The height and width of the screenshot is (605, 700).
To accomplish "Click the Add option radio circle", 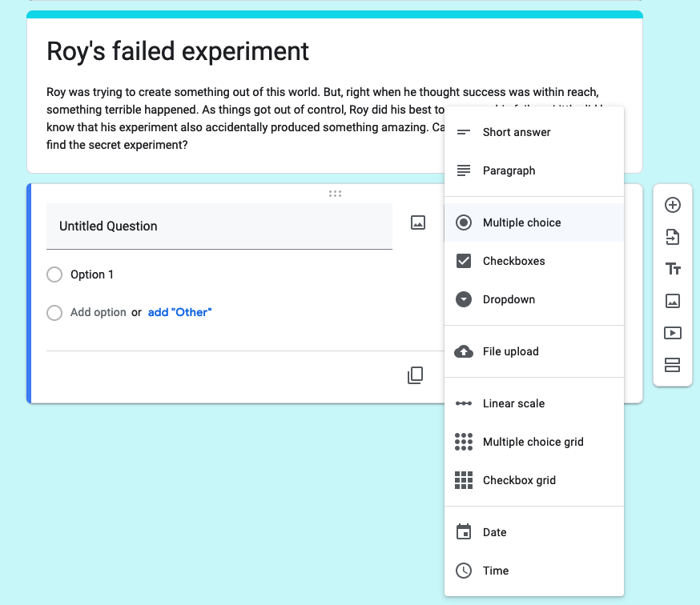I will coord(54,313).
